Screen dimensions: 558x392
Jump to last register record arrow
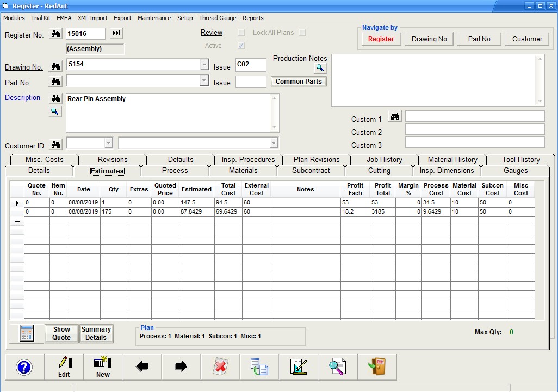click(x=116, y=34)
